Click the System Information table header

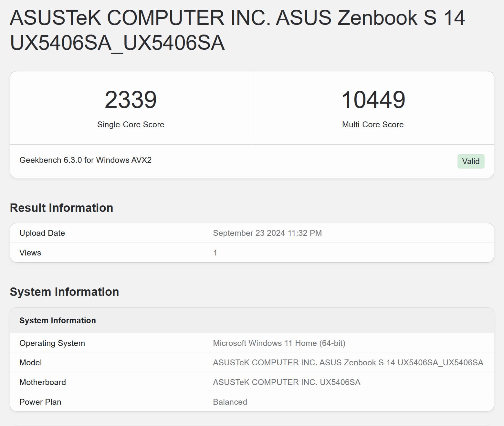pos(58,320)
